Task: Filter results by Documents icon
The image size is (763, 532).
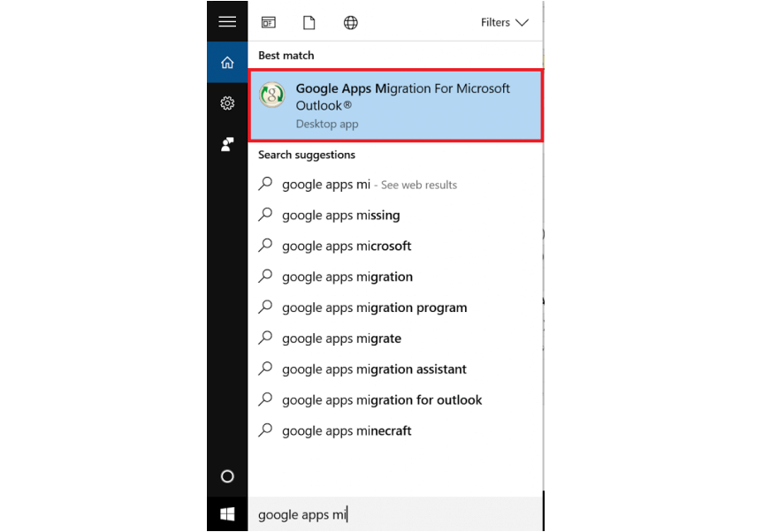Action: point(309,22)
